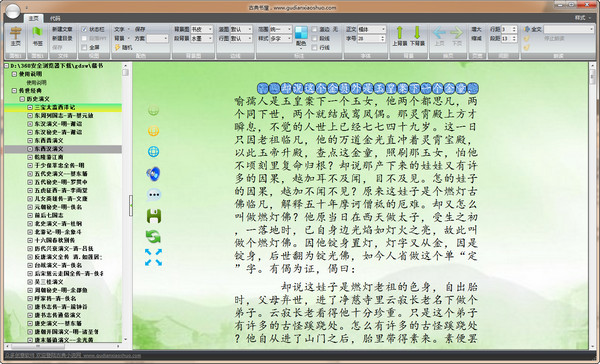Enable the 段线 checkbox
The image size is (600, 364).
315,38
